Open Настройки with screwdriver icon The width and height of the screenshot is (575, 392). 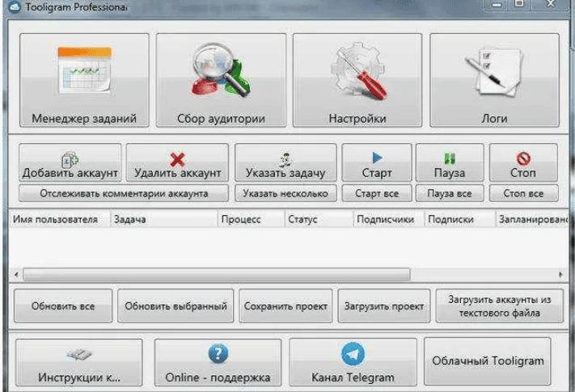pos(357,80)
